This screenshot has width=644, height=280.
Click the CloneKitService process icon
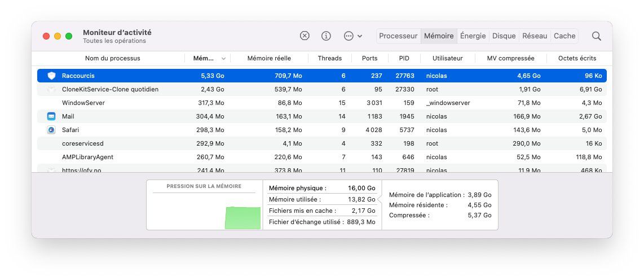coord(51,89)
